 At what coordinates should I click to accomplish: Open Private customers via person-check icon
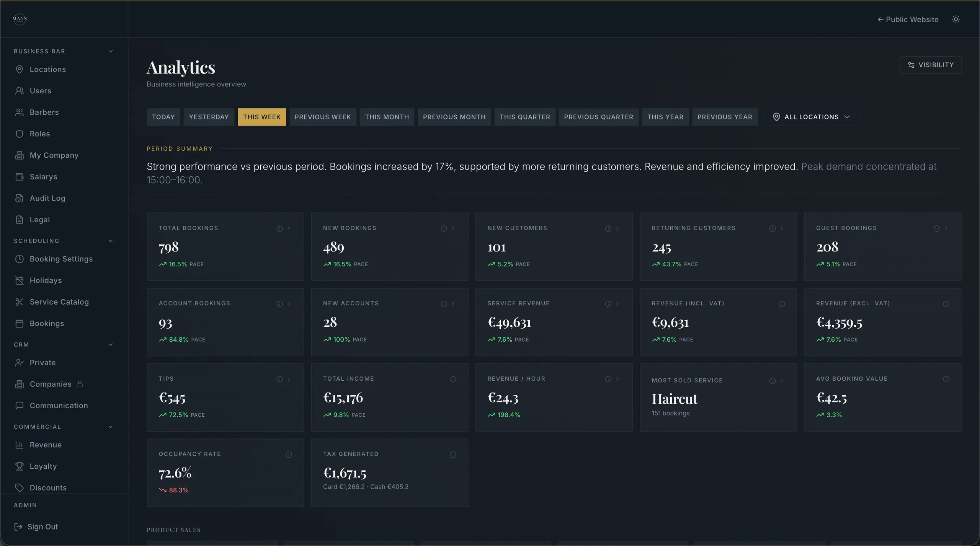(20, 363)
